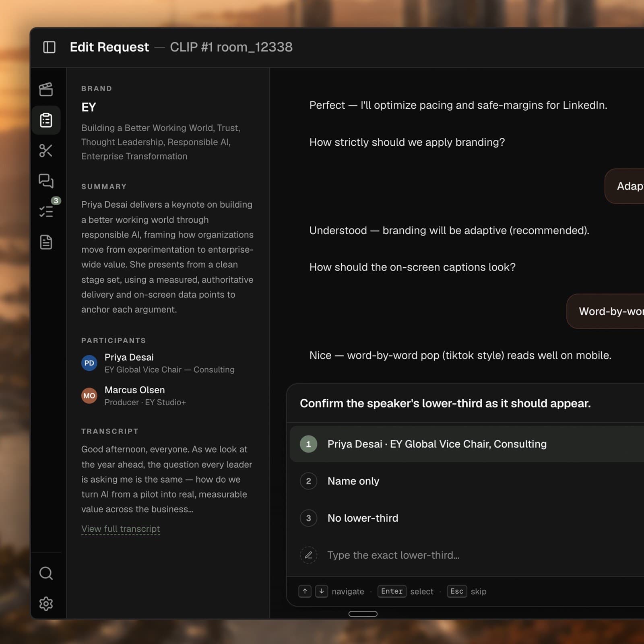
Task: Open the document file icon
Action: (x=46, y=242)
